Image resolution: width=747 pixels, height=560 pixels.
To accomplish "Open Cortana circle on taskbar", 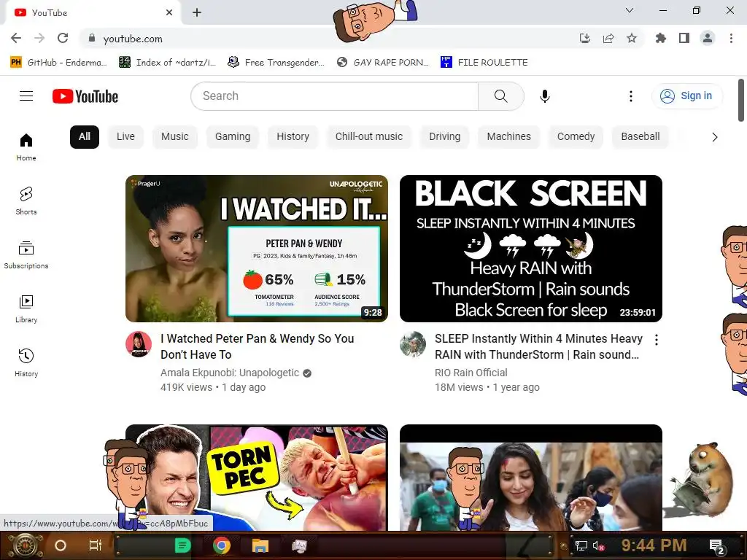I will point(61,545).
